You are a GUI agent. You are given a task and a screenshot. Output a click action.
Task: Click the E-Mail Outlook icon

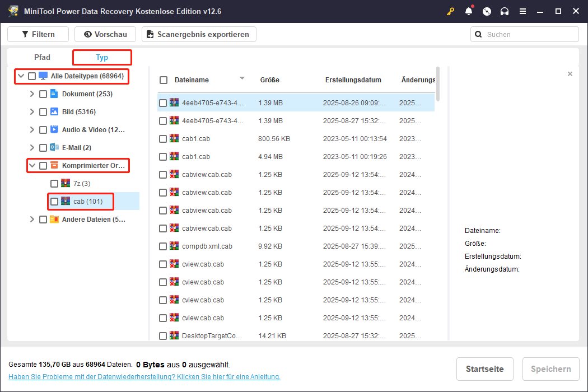54,147
